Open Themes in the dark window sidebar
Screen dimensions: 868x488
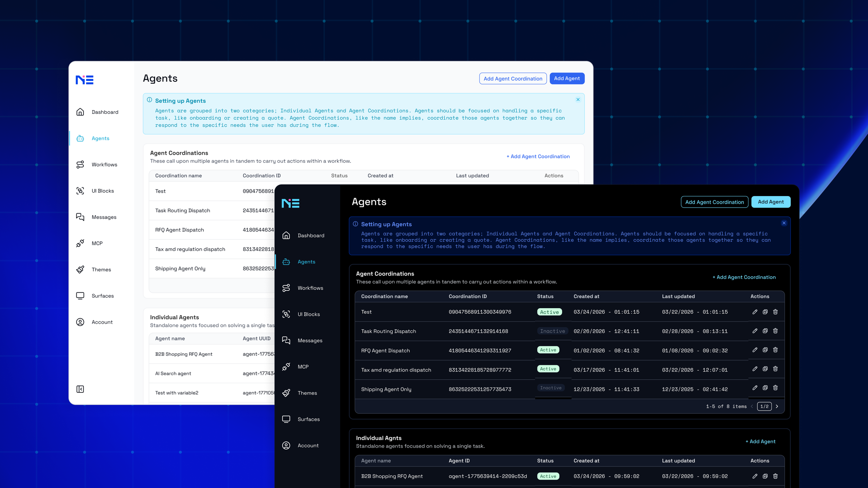click(300, 393)
